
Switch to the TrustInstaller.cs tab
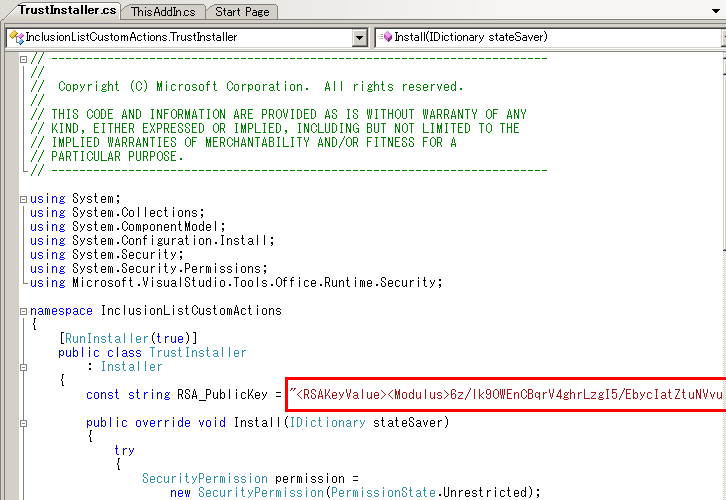click(67, 10)
